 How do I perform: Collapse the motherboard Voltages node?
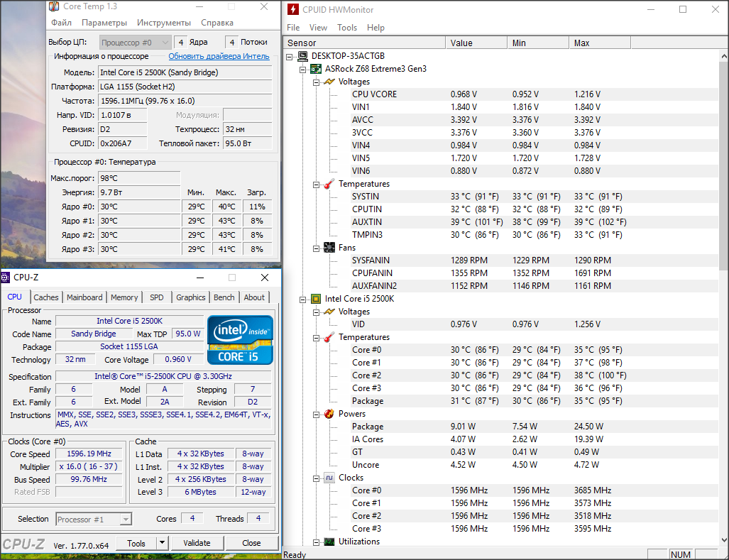(x=316, y=82)
